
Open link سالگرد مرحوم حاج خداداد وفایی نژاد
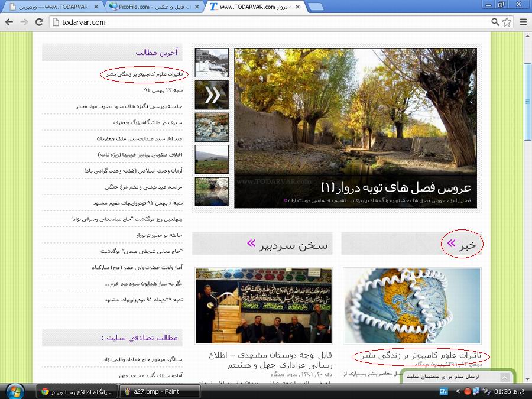[143, 359]
